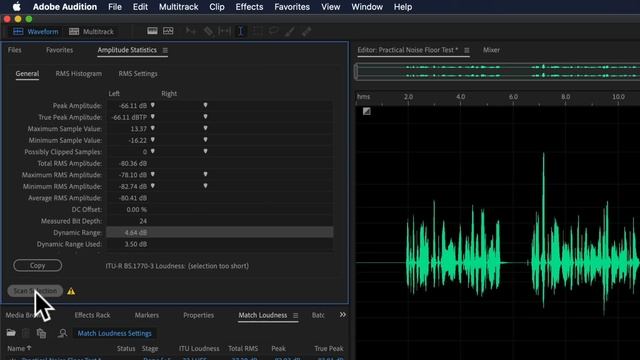Jump to right Maximum Sample Value location
The height and width of the screenshot is (360, 640).
(x=205, y=128)
